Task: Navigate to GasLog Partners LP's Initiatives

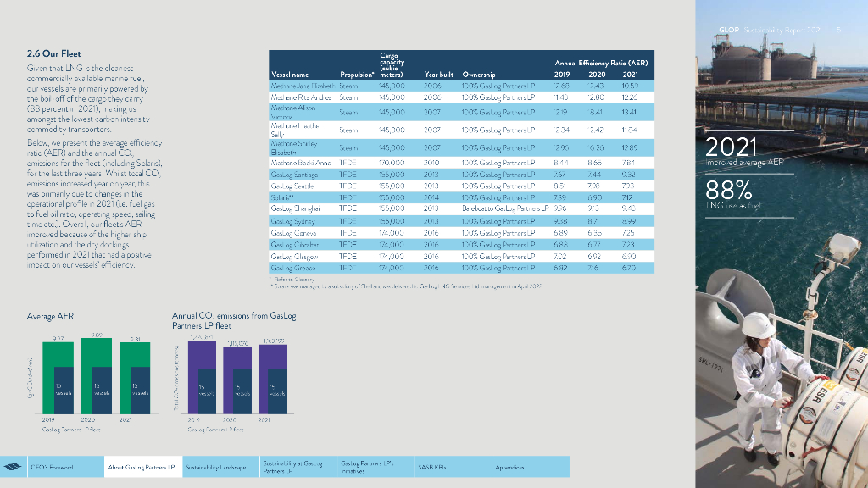Action: click(x=366, y=467)
